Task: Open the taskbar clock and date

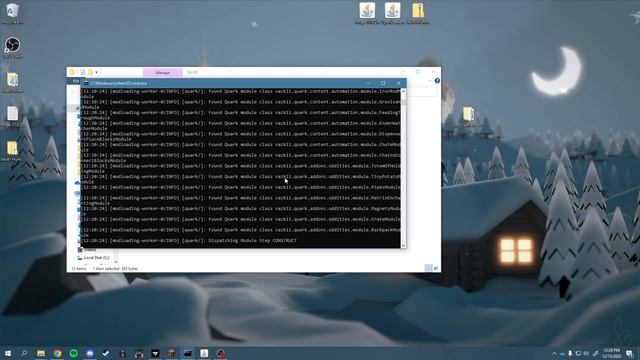Action: click(611, 353)
